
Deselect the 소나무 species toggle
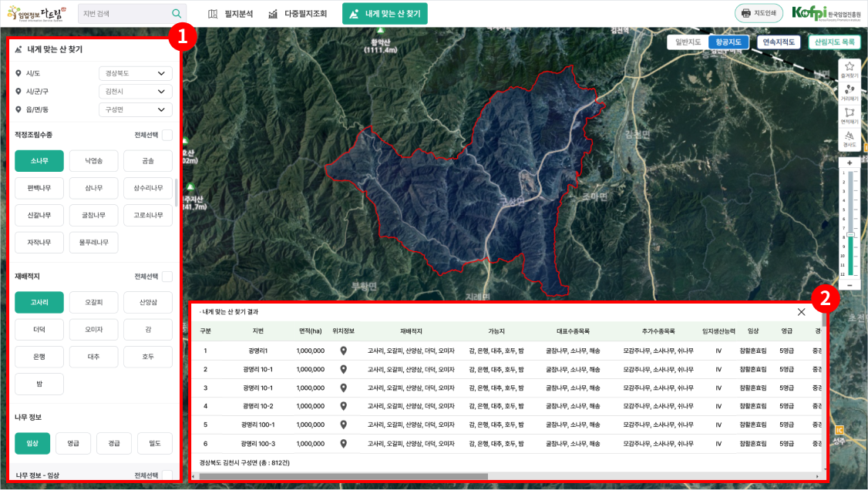(39, 161)
